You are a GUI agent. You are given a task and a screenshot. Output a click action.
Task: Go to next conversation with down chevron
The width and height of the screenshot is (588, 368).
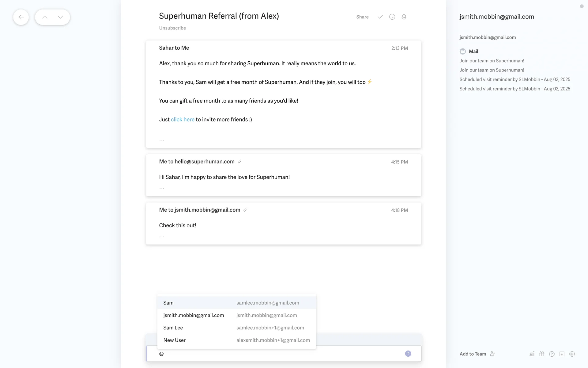pyautogui.click(x=60, y=17)
